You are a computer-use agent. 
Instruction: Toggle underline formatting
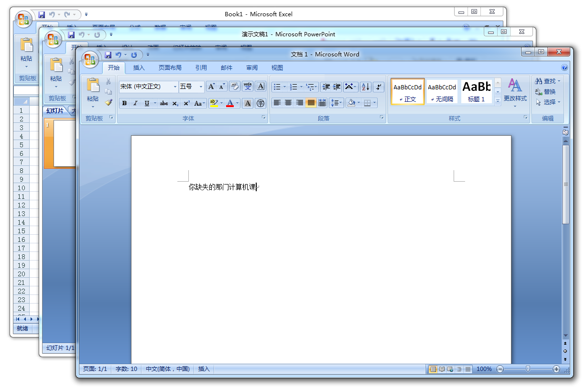[x=147, y=103]
